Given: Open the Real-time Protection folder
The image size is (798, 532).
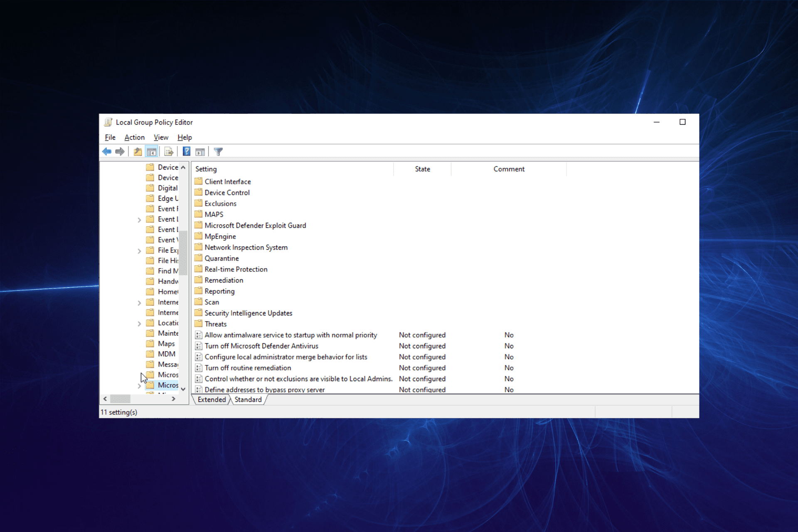Looking at the screenshot, I should (236, 269).
